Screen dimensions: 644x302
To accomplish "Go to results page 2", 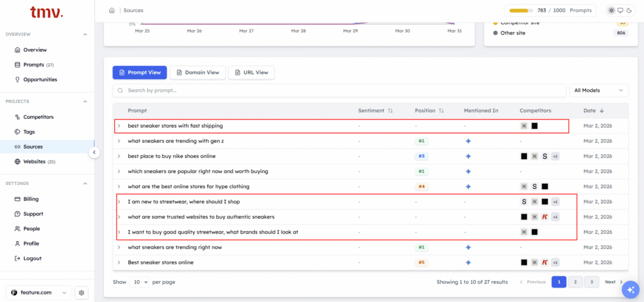I will pos(575,282).
